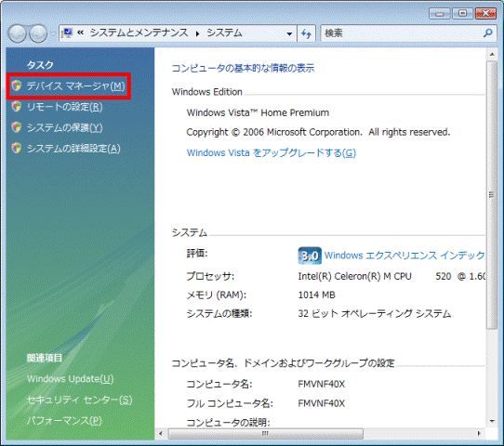Maximize the システム window

coord(462,13)
